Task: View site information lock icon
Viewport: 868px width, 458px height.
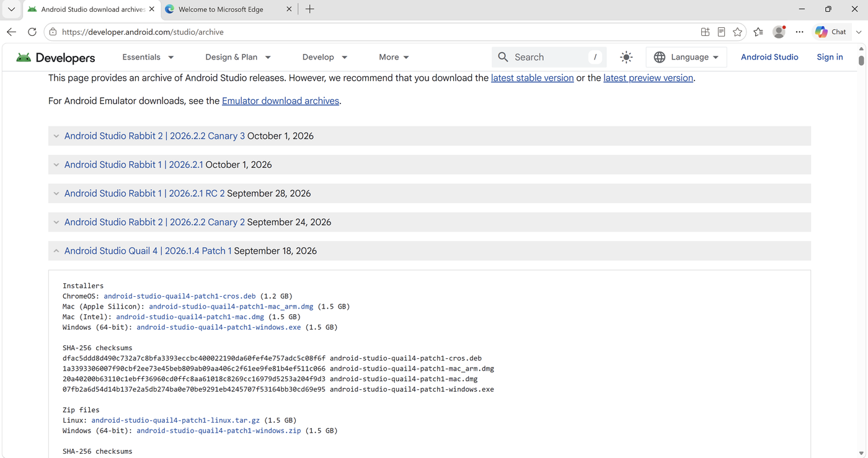Action: coord(53,32)
